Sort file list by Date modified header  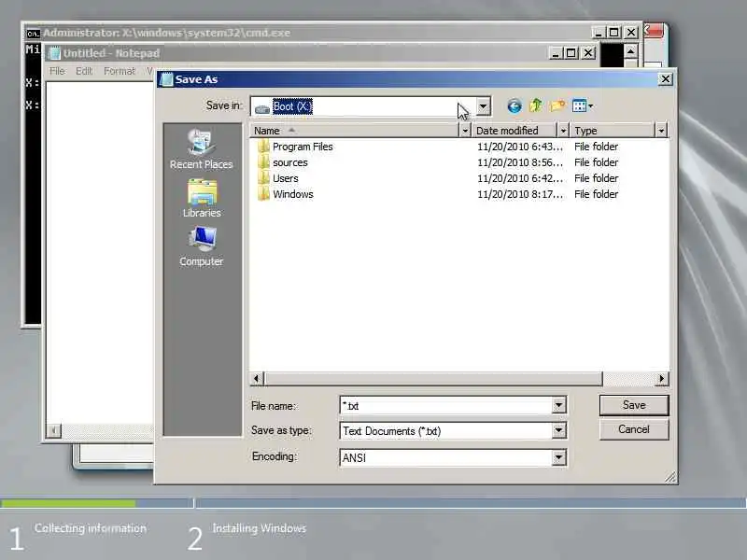click(x=514, y=130)
